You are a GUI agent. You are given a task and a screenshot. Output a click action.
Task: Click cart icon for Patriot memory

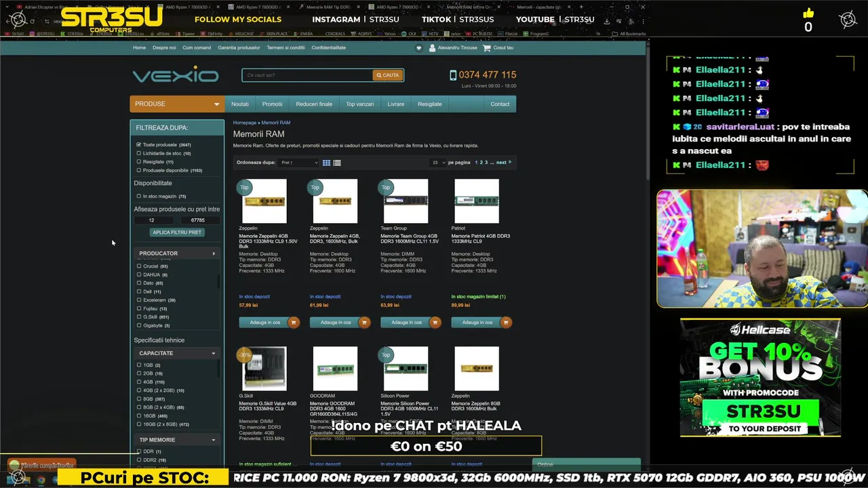(505, 323)
